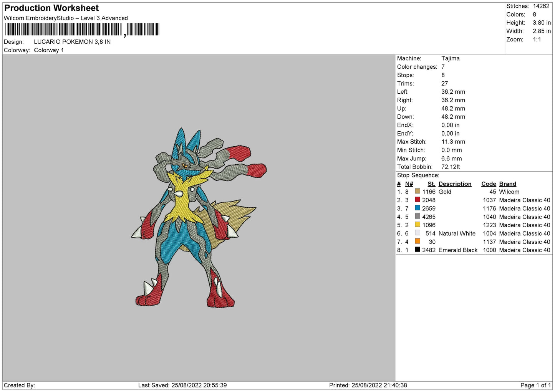Click the 'St.' column header
Screen dimensions: 555x392
pyautogui.click(x=431, y=184)
